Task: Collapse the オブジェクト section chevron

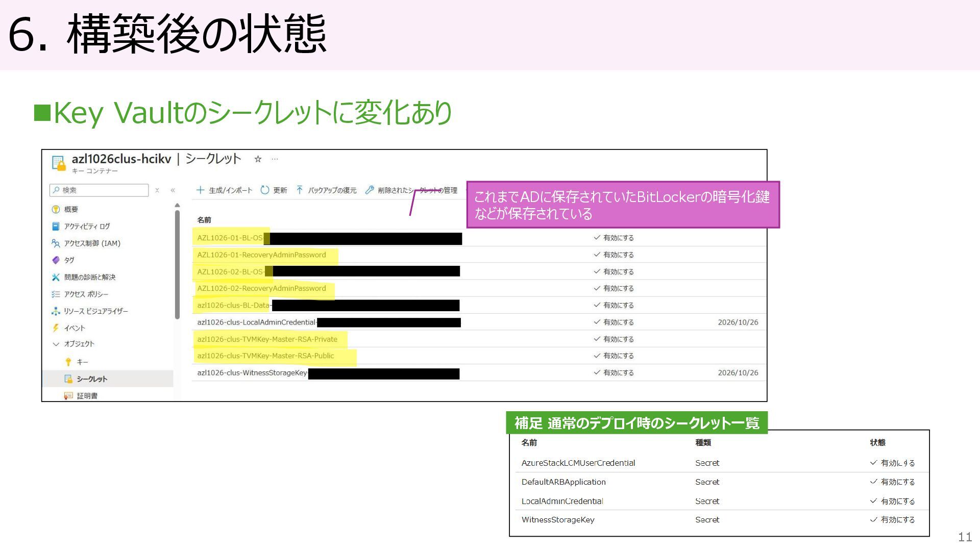Action: [56, 344]
